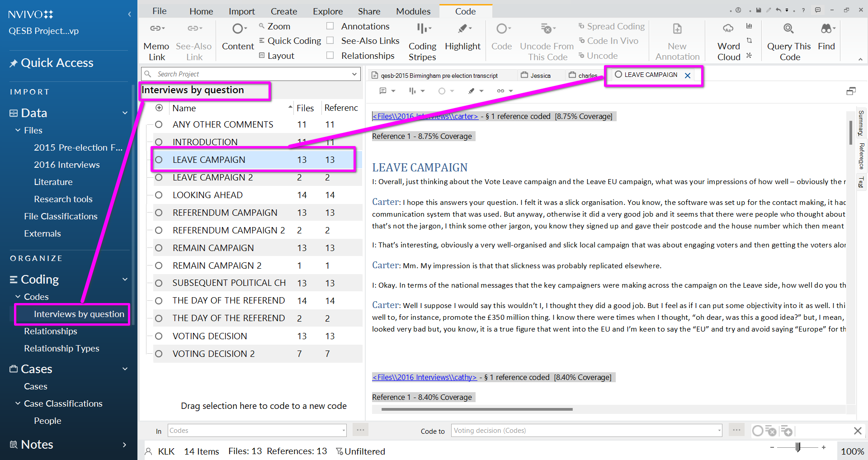Enable the Relationships checkbox

pos(330,56)
